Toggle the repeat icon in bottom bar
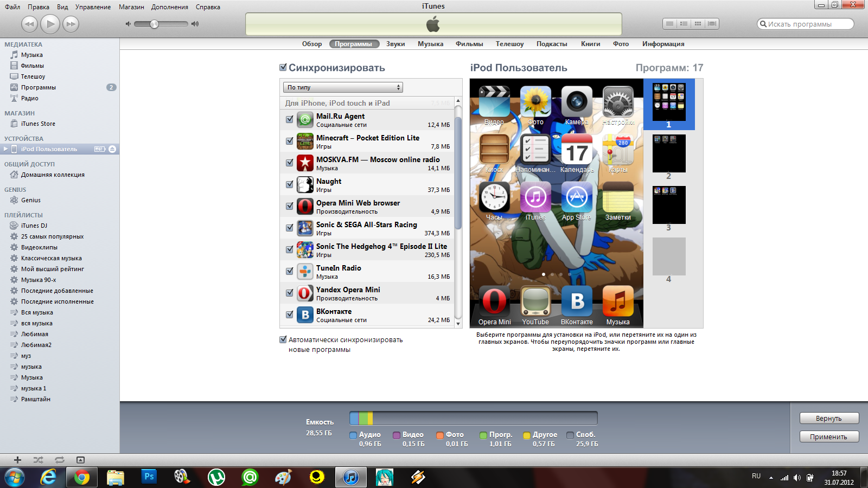 [x=59, y=460]
